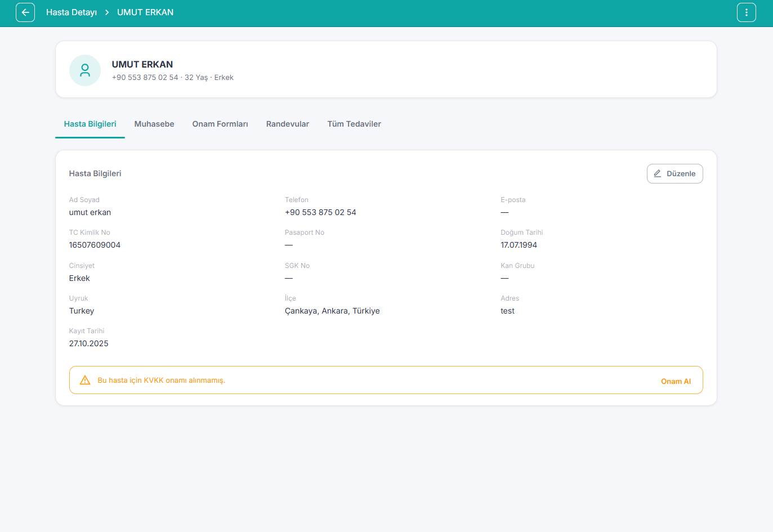The image size is (773, 532).
Task: Open the three-dot options menu
Action: pos(747,12)
